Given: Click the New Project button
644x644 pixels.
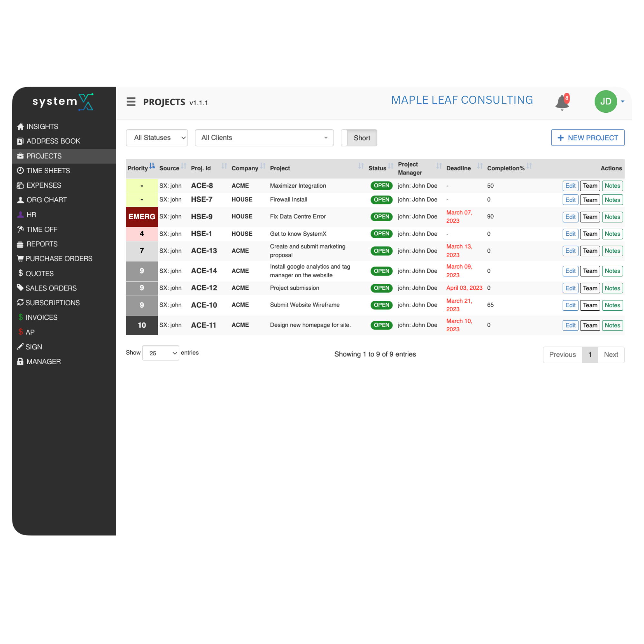Looking at the screenshot, I should pyautogui.click(x=587, y=138).
